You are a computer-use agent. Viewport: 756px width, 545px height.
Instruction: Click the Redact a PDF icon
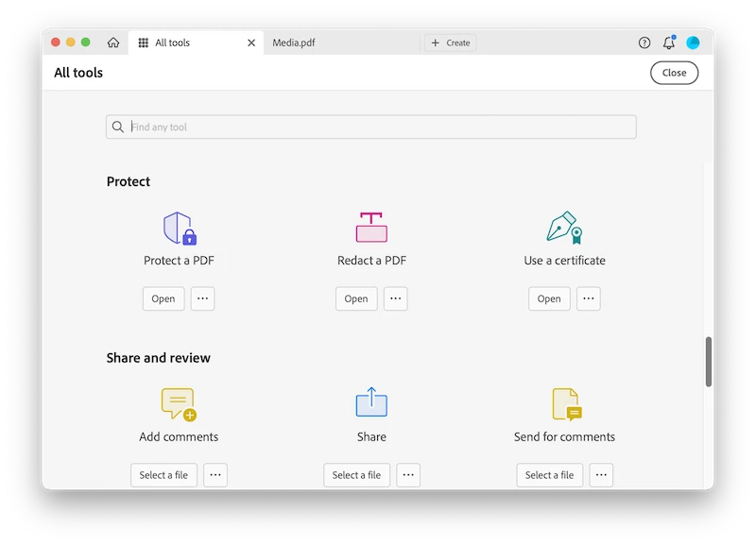tap(371, 228)
